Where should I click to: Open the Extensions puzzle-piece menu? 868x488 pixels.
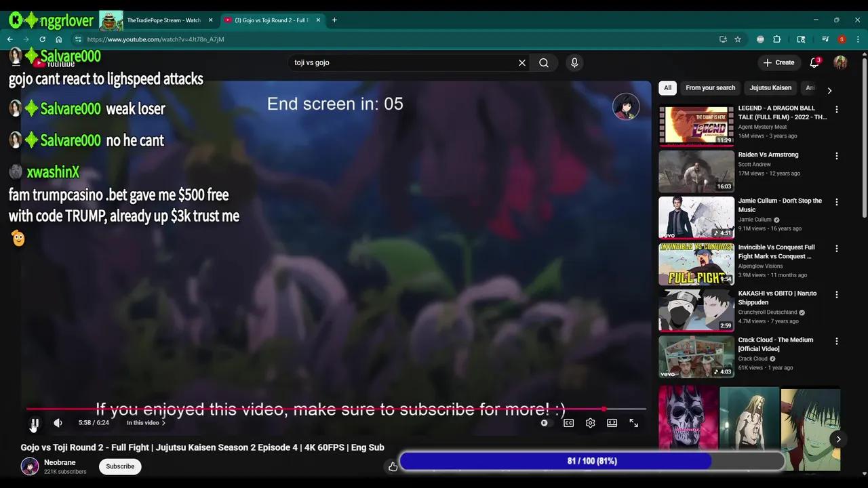777,39
